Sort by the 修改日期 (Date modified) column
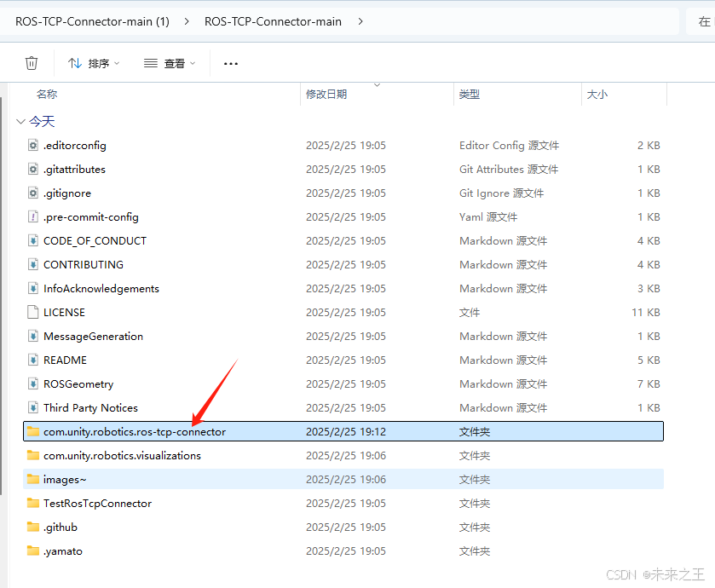This screenshot has height=588, width=715. tap(326, 95)
